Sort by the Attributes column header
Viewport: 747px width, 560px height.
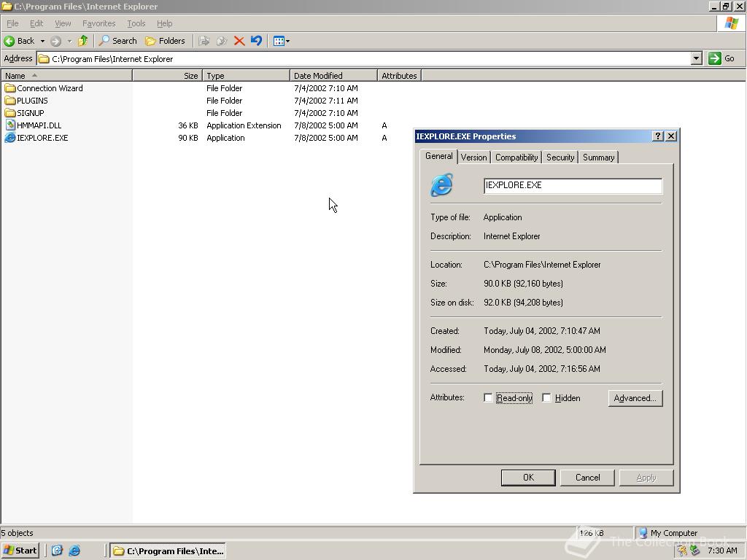coord(399,76)
